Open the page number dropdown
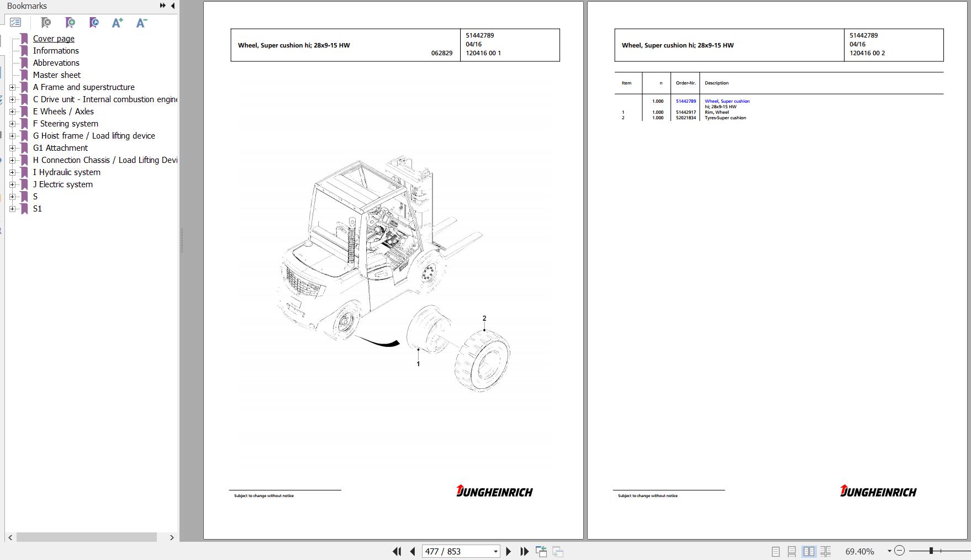 click(x=495, y=551)
